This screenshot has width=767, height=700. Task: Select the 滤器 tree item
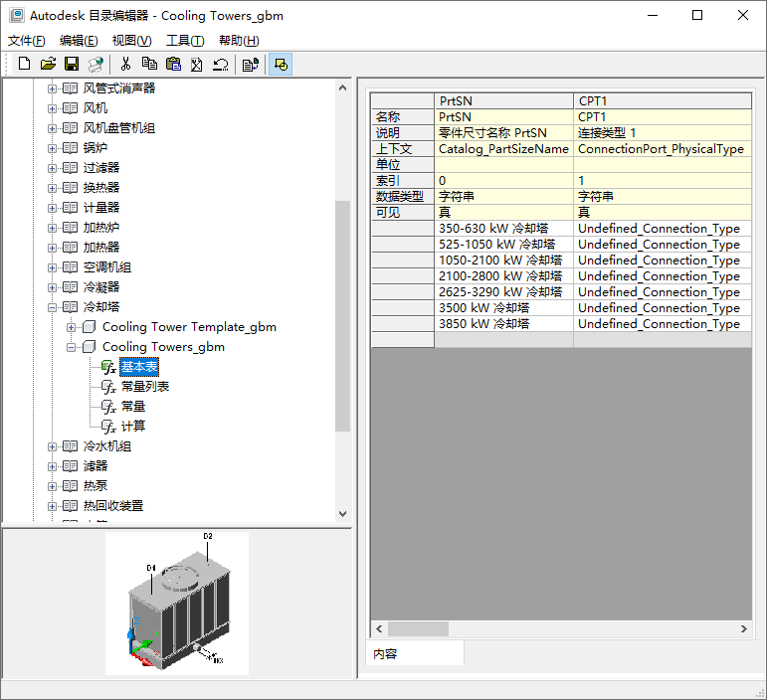click(x=96, y=466)
